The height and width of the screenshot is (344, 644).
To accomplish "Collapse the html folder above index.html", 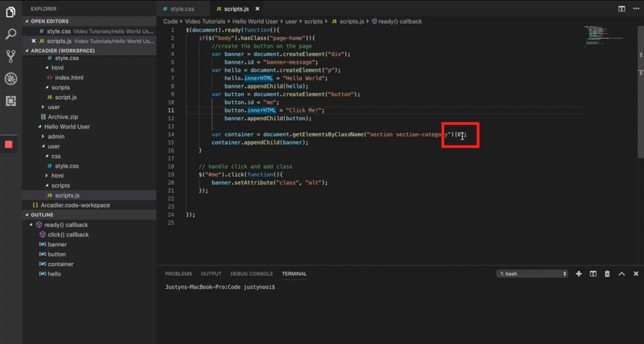I will point(57,68).
